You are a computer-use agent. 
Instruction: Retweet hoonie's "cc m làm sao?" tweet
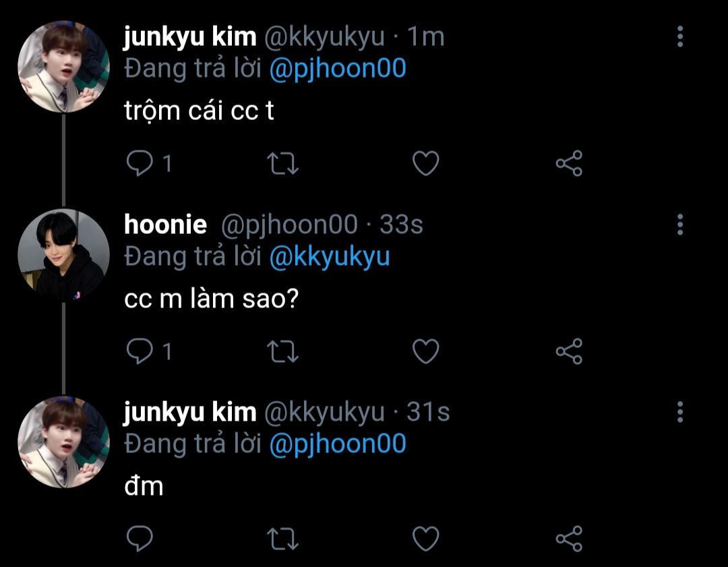click(282, 351)
